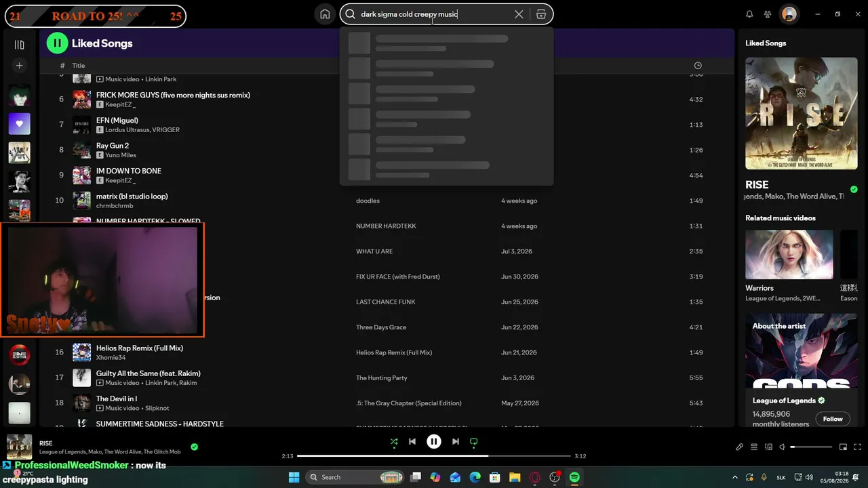Select Guilty All the Same track title

point(149,373)
